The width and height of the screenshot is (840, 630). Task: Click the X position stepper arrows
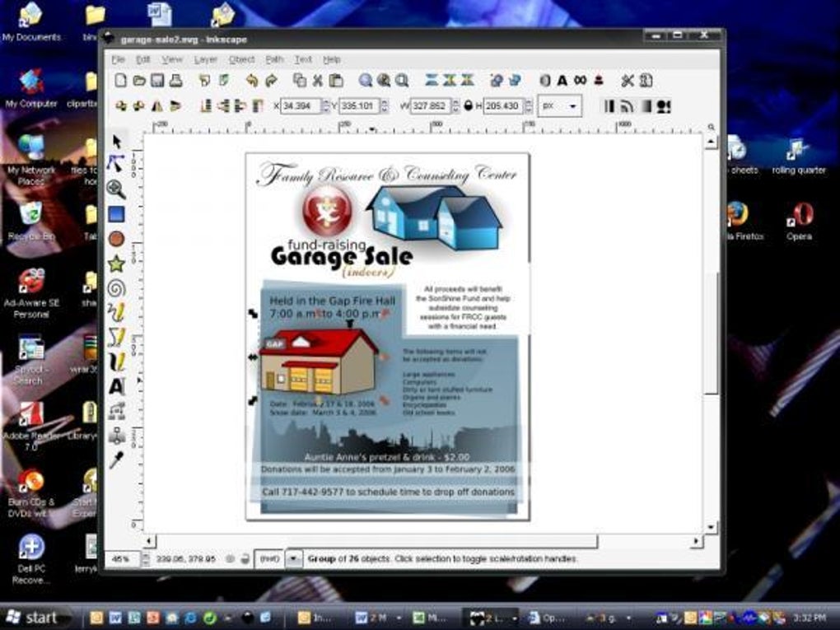326,106
